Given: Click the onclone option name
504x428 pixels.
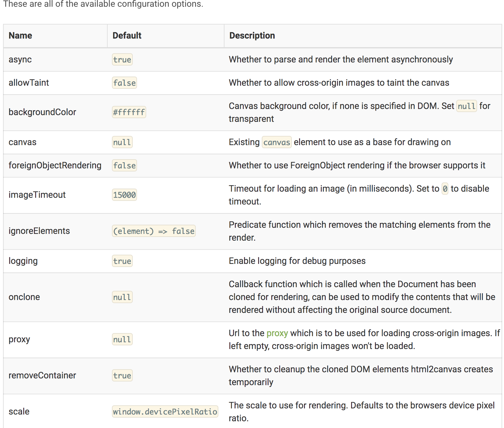Looking at the screenshot, I should point(24,297).
